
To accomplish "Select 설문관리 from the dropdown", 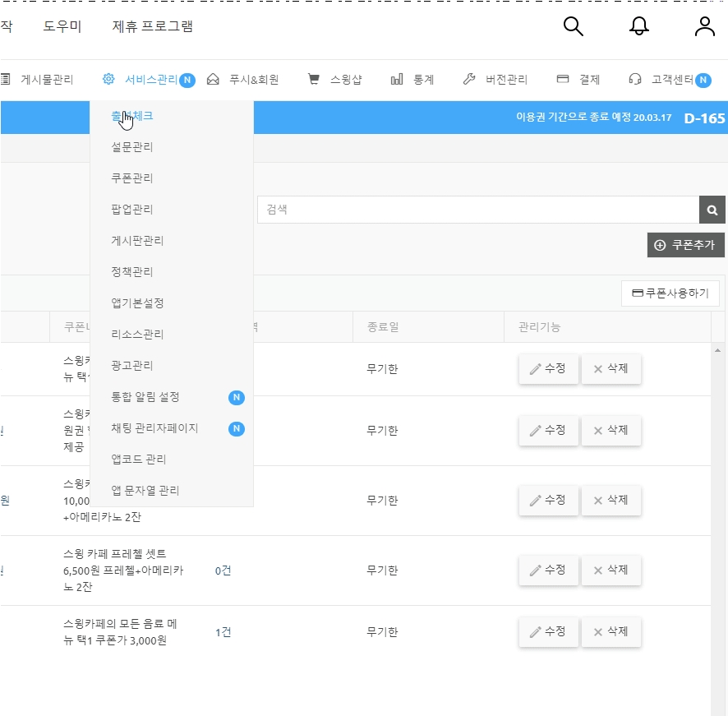I will 132,147.
